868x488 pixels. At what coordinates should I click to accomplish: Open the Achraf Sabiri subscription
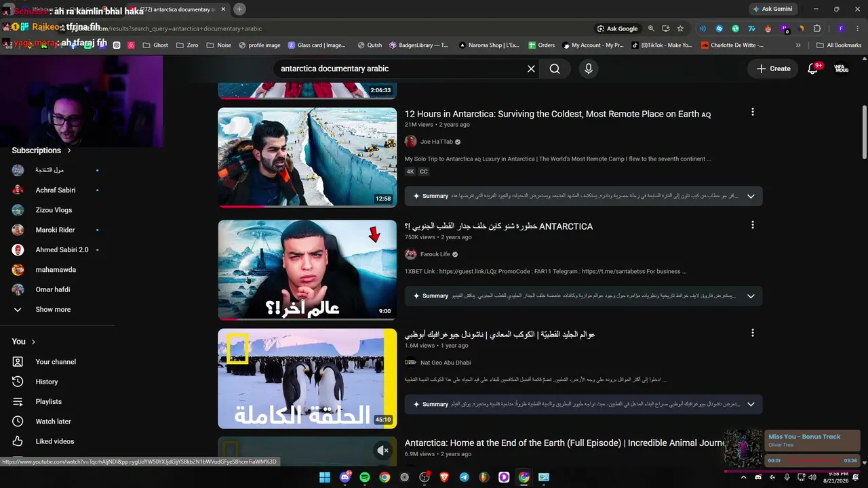coord(56,190)
